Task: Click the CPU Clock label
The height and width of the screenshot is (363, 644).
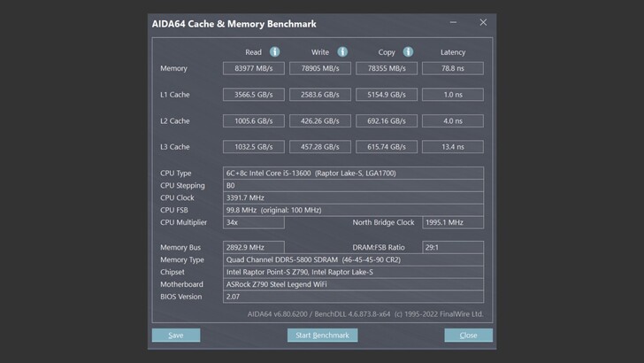Action: point(177,197)
